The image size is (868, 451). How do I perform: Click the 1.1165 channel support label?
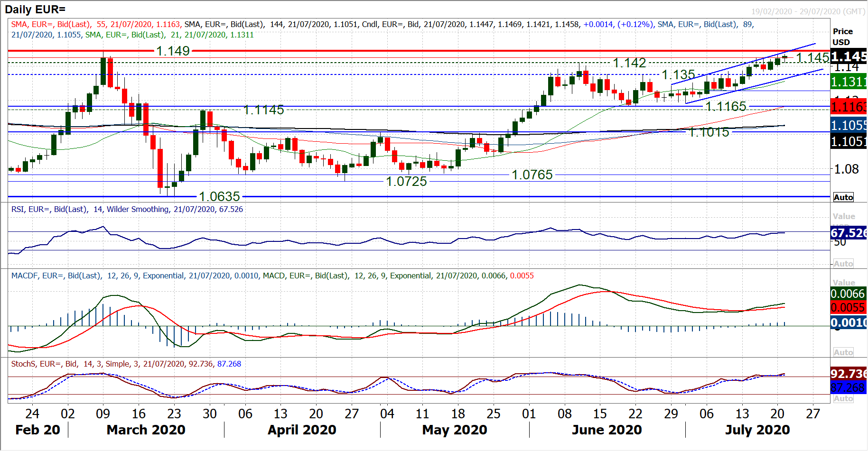726,107
